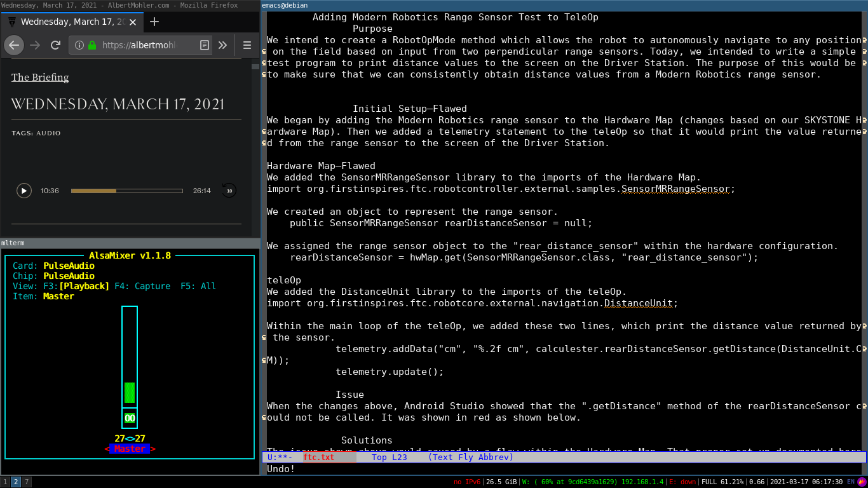Switch AlsaMixer to F4 Capture view
The width and height of the screenshot is (868, 488).
[x=142, y=286]
